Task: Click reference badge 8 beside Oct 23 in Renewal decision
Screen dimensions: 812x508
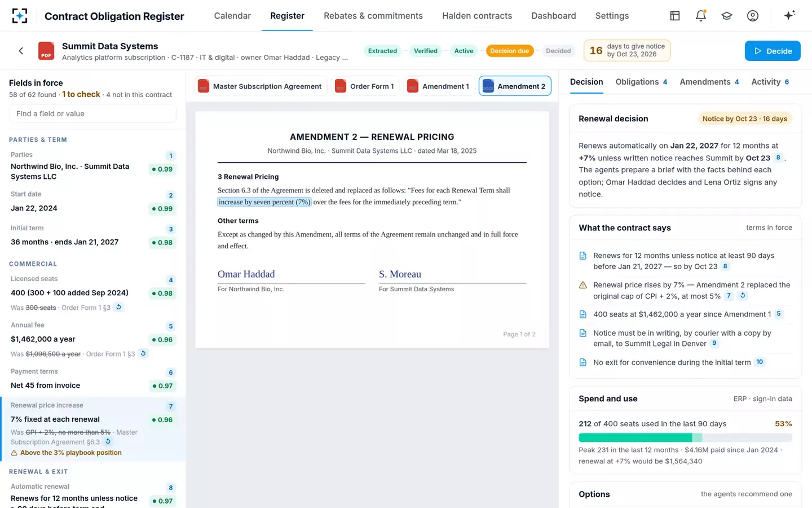Action: tap(778, 157)
